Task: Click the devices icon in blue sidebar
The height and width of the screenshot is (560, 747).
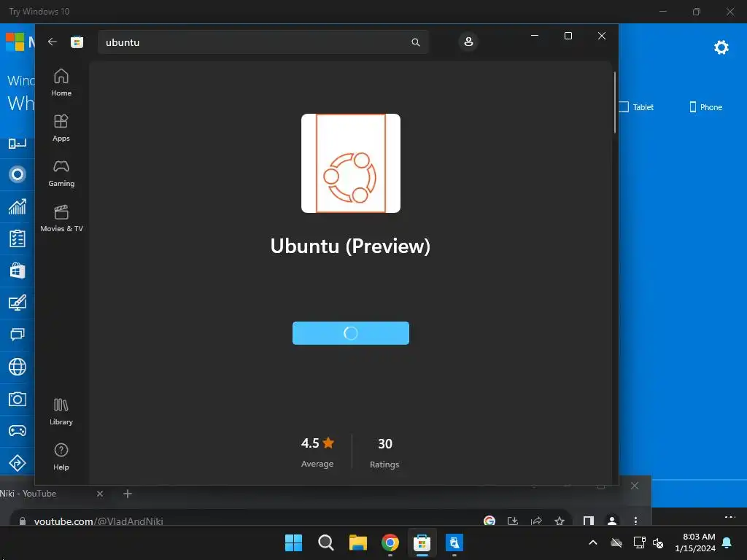Action: (x=18, y=143)
